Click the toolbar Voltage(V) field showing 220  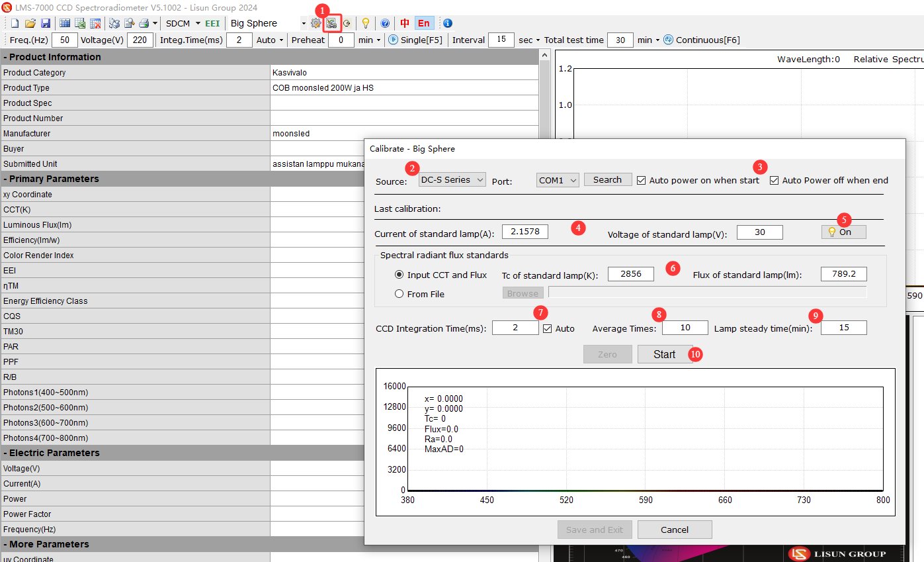click(x=140, y=40)
